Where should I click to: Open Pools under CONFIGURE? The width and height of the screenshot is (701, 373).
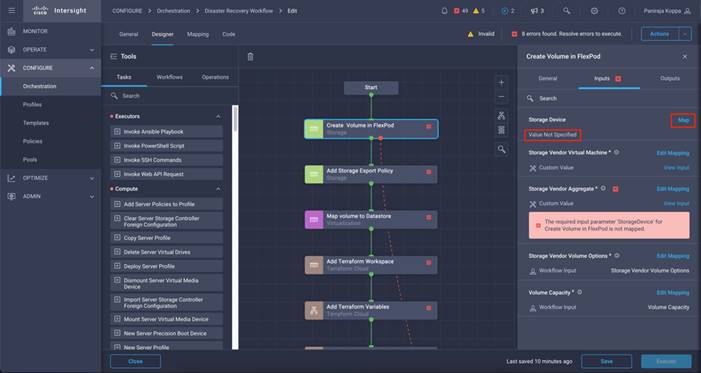click(x=30, y=160)
